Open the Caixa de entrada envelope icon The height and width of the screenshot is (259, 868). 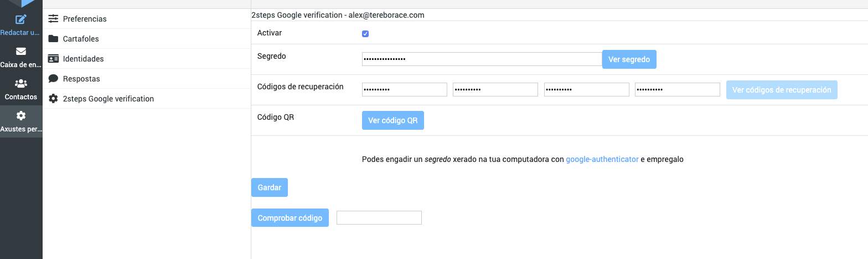(21, 52)
